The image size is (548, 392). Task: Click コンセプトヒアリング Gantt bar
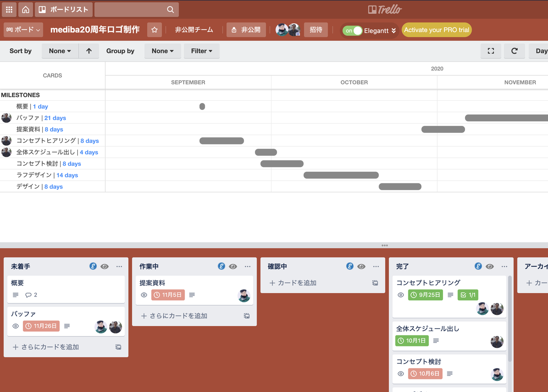click(221, 141)
